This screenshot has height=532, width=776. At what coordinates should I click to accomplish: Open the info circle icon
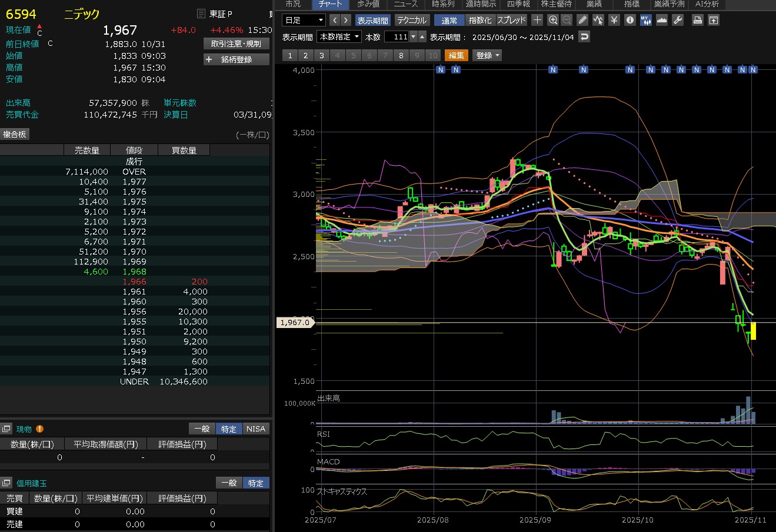[630, 20]
